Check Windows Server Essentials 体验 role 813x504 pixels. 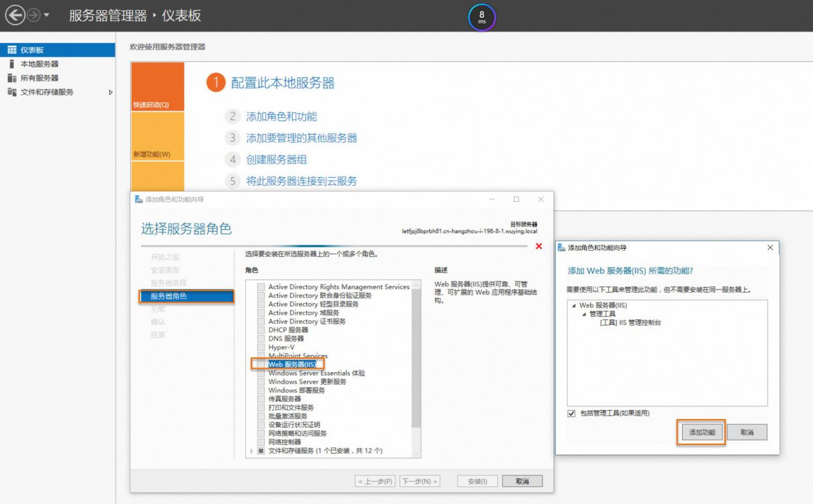pyautogui.click(x=261, y=373)
